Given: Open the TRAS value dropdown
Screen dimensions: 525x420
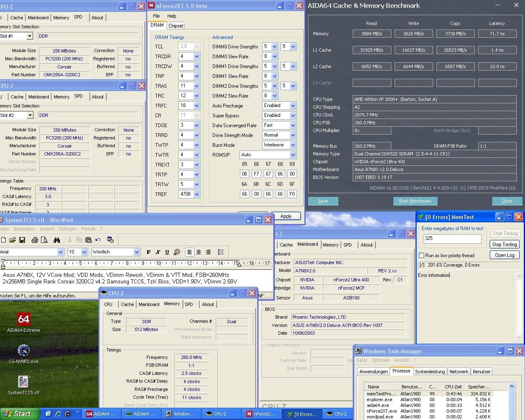Looking at the screenshot, I should (x=196, y=86).
